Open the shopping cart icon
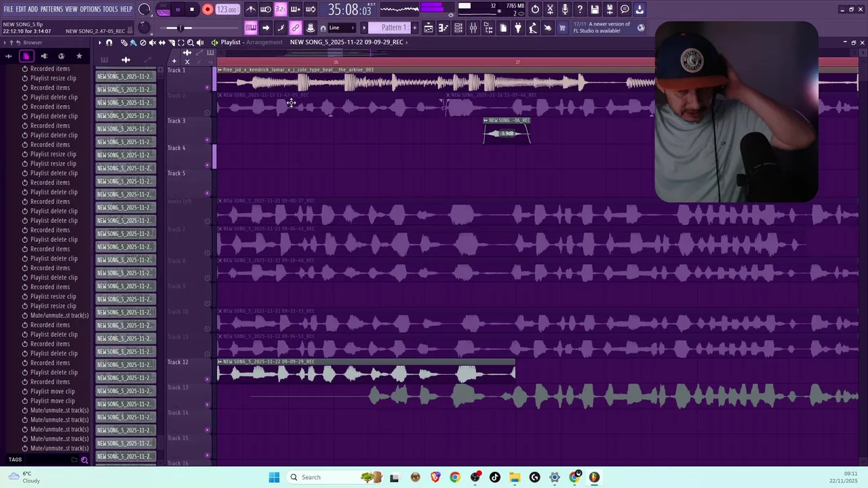Screen dimensions: 868x488 pos(561,28)
